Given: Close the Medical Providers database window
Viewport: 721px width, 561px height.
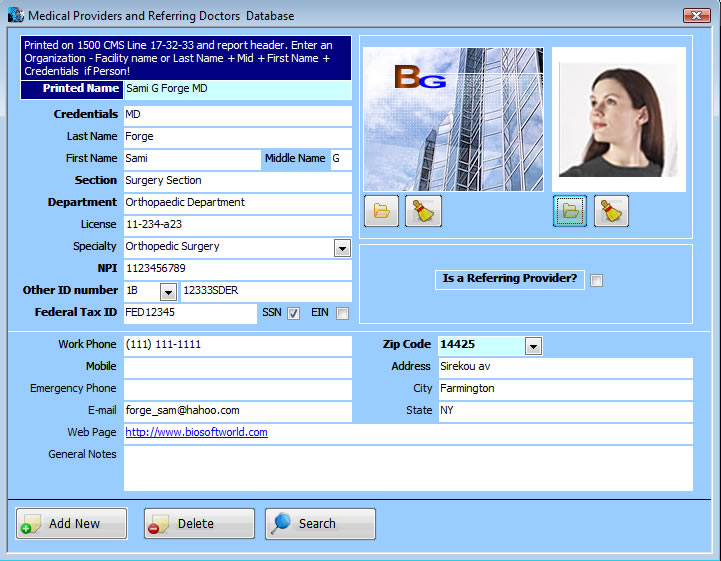Looking at the screenshot, I should tap(697, 15).
